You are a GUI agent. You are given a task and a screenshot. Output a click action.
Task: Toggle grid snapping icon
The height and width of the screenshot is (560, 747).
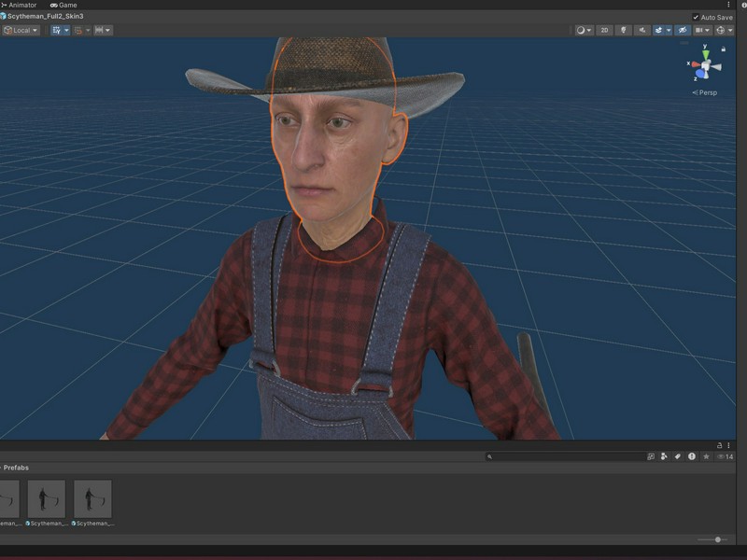pyautogui.click(x=78, y=30)
